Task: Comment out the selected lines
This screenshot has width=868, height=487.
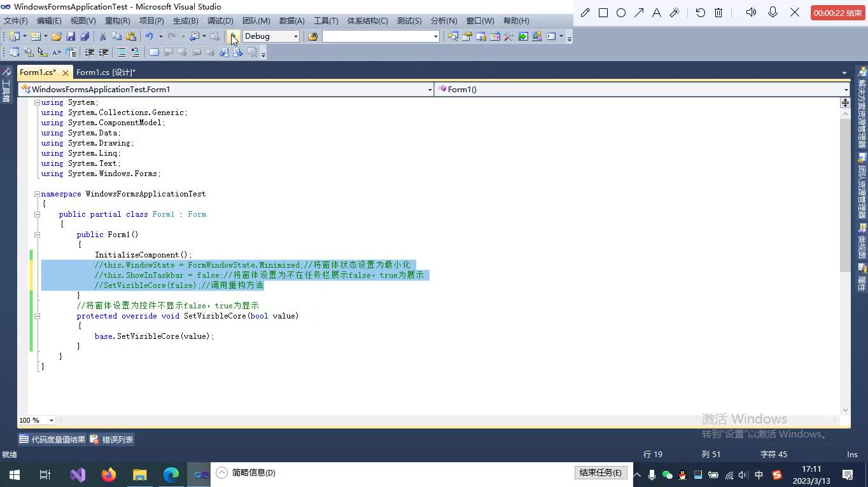Action: [121, 52]
